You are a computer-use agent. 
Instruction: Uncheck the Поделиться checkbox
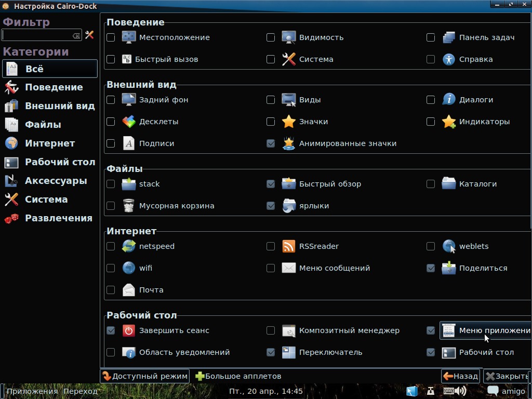tap(431, 268)
